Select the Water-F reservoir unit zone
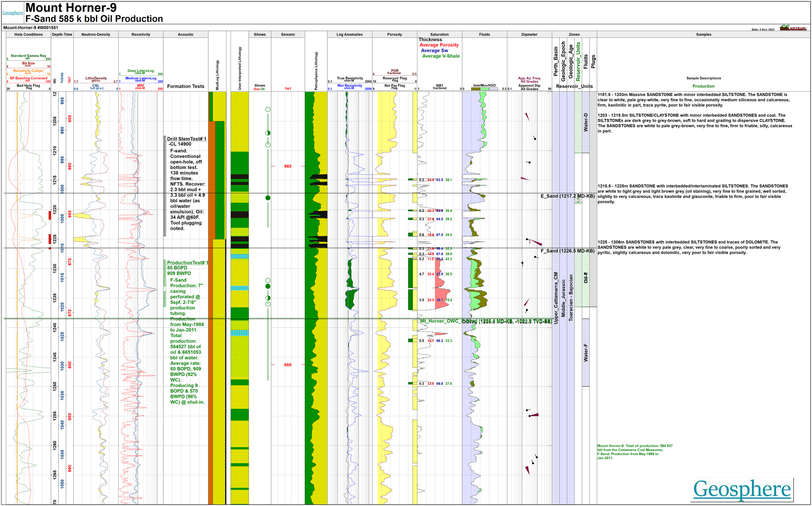The image size is (812, 506). coord(585,352)
